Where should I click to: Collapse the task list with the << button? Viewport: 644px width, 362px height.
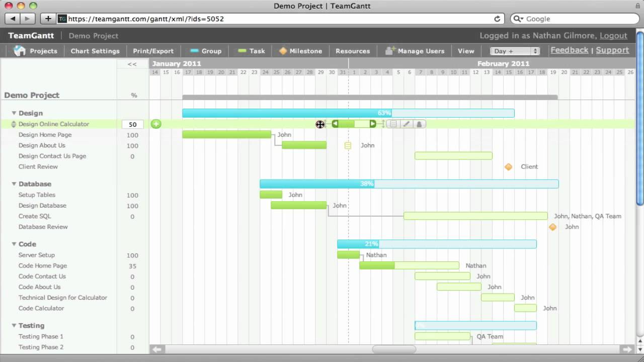[x=132, y=64]
